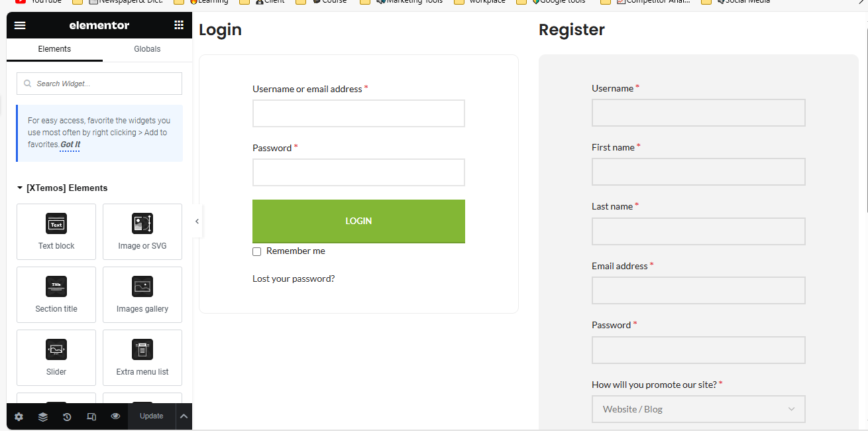Open the Elementor hamburger menu
The height and width of the screenshot is (431, 868).
tap(20, 25)
